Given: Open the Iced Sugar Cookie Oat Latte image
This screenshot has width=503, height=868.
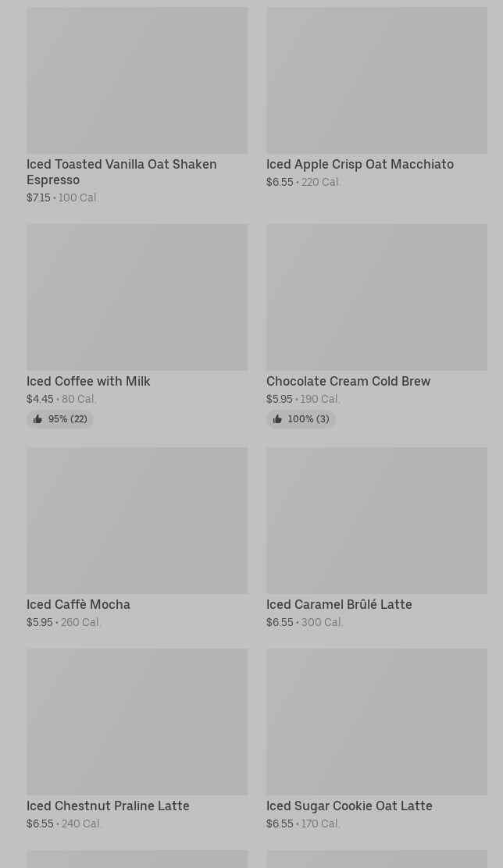Looking at the screenshot, I should coord(376,722).
